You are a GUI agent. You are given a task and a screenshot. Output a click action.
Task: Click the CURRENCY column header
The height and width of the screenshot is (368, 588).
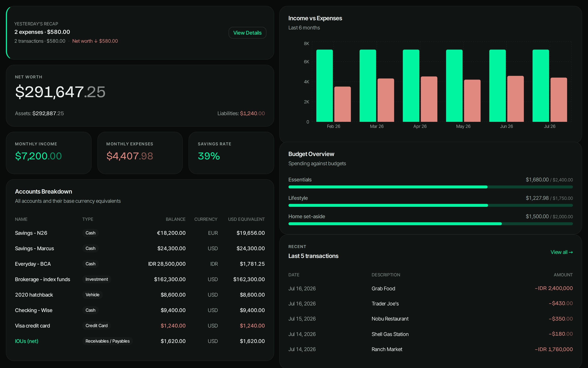tap(206, 219)
